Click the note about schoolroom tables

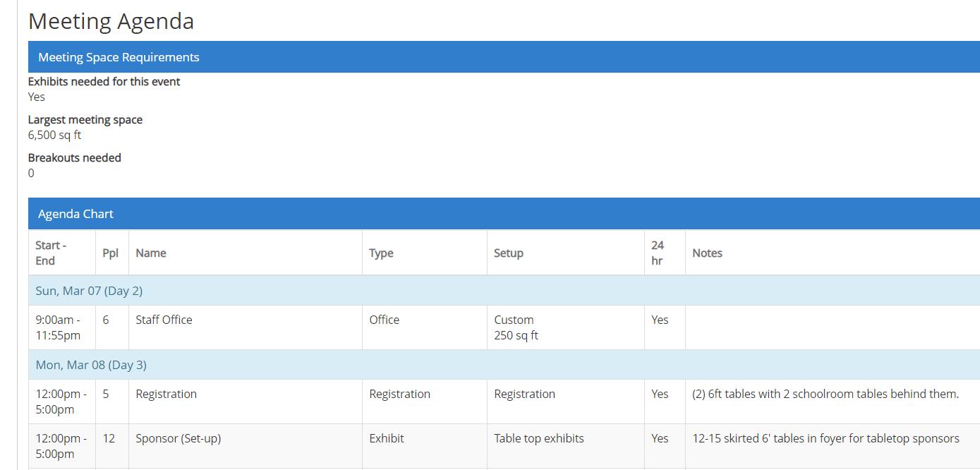pyautogui.click(x=825, y=394)
